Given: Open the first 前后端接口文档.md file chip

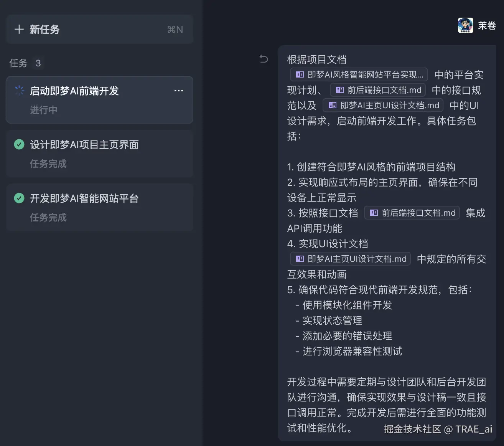Looking at the screenshot, I should point(378,90).
